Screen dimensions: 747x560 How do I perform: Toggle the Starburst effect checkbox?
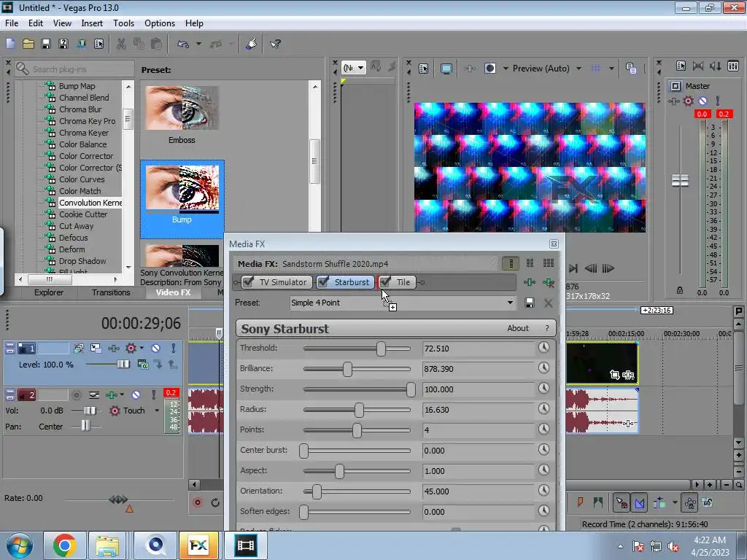pyautogui.click(x=323, y=282)
